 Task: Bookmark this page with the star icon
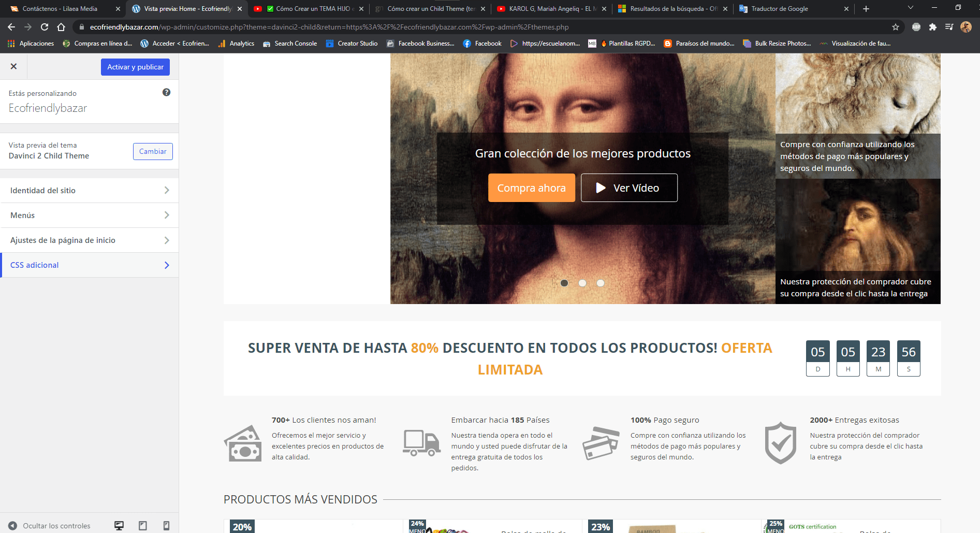[x=896, y=27]
